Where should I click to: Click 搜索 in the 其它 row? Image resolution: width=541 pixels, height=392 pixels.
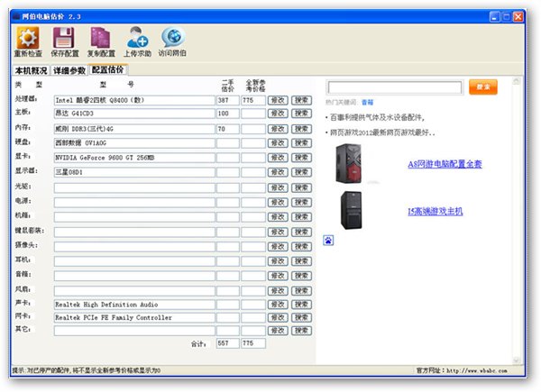(x=301, y=331)
